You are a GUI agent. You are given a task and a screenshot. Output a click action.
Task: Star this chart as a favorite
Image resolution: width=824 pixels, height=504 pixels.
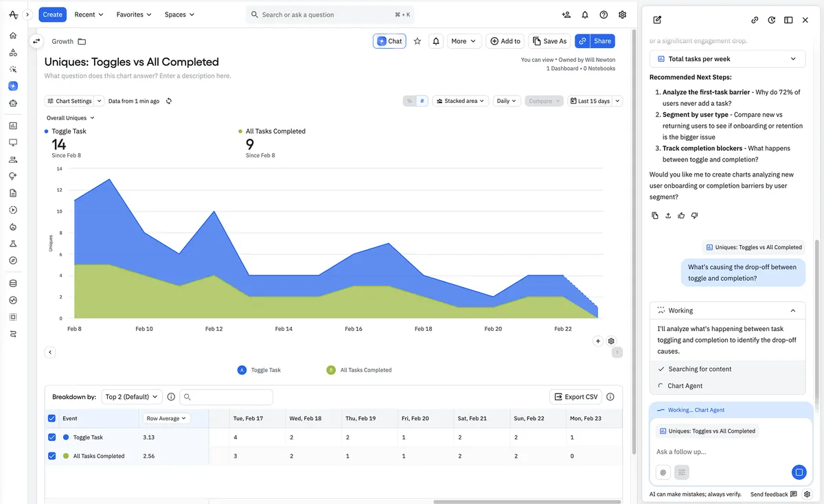(x=417, y=41)
